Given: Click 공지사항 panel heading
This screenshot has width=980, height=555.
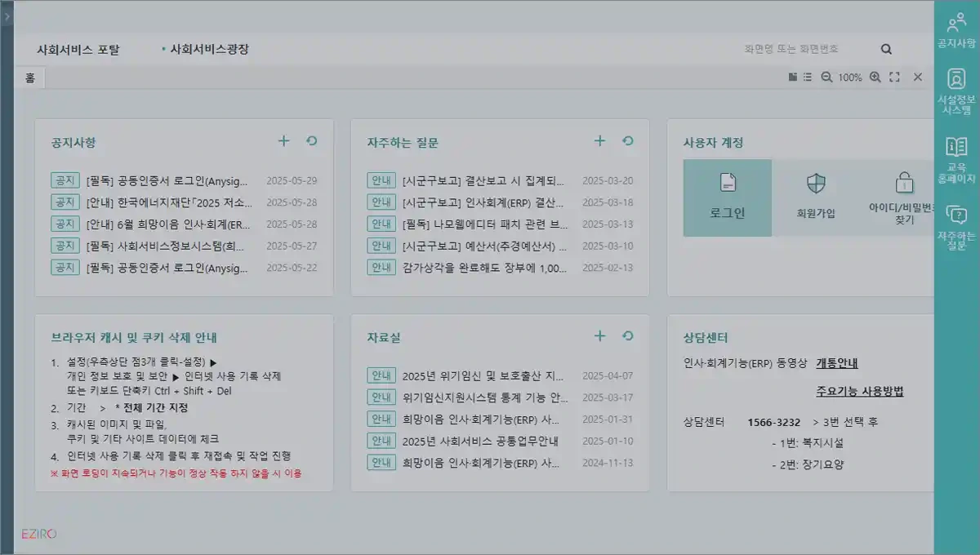Looking at the screenshot, I should click(73, 143).
